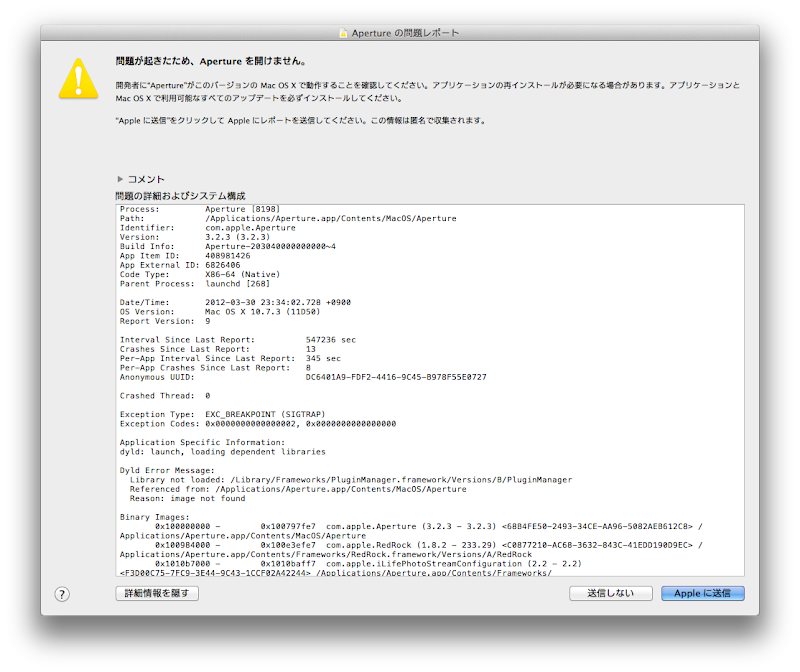Click the Exception Codes line
This screenshot has height=672, width=800.
258,424
